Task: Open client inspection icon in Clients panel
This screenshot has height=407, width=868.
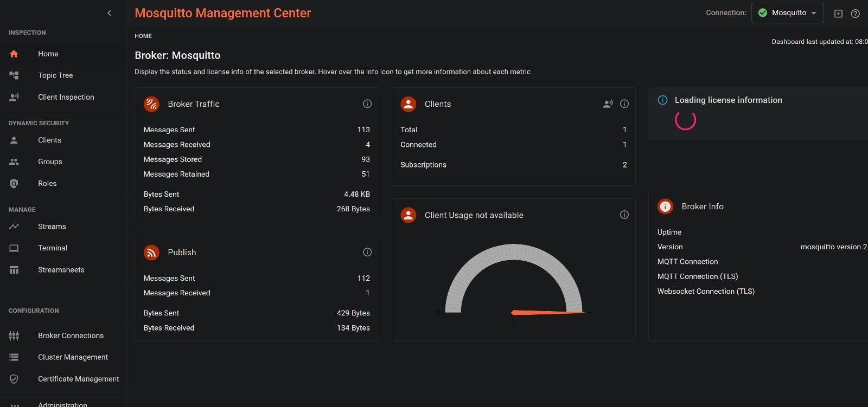Action: click(608, 104)
